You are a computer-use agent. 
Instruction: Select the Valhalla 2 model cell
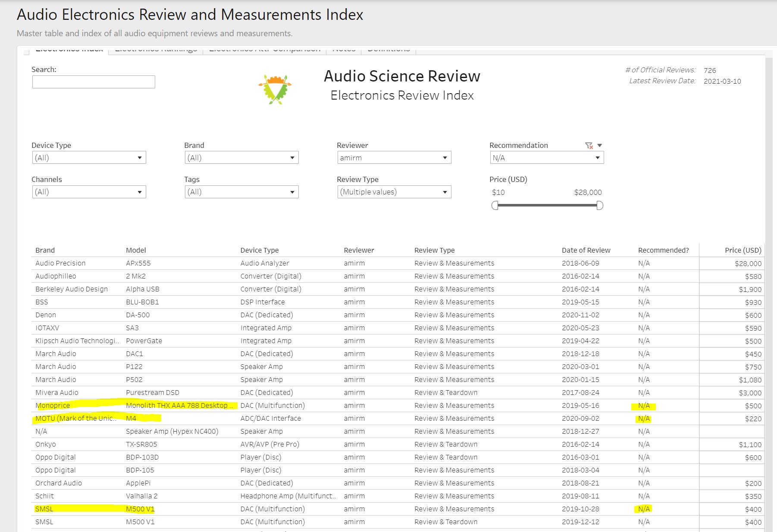click(142, 496)
